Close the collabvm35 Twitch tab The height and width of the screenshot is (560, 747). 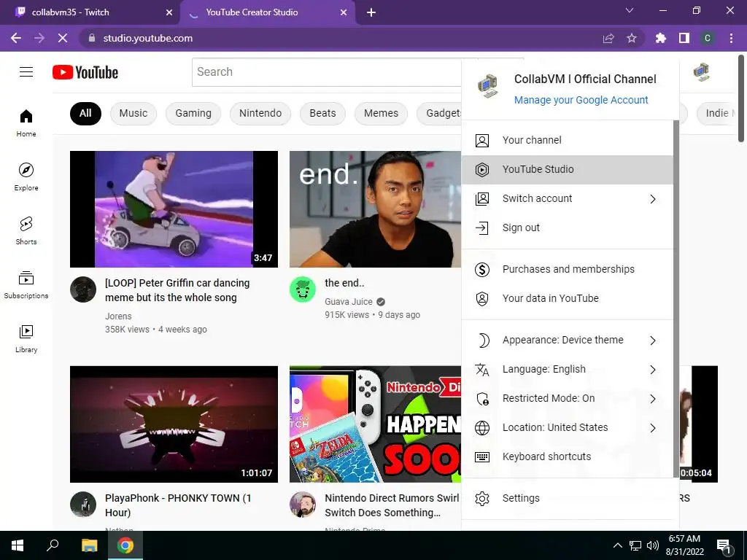[169, 12]
